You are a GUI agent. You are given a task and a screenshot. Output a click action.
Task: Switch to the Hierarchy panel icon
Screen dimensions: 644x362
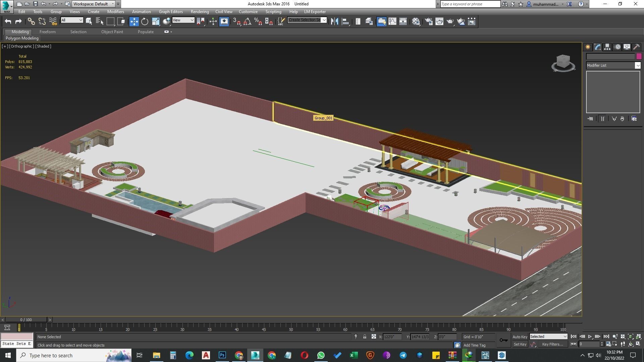(x=607, y=47)
